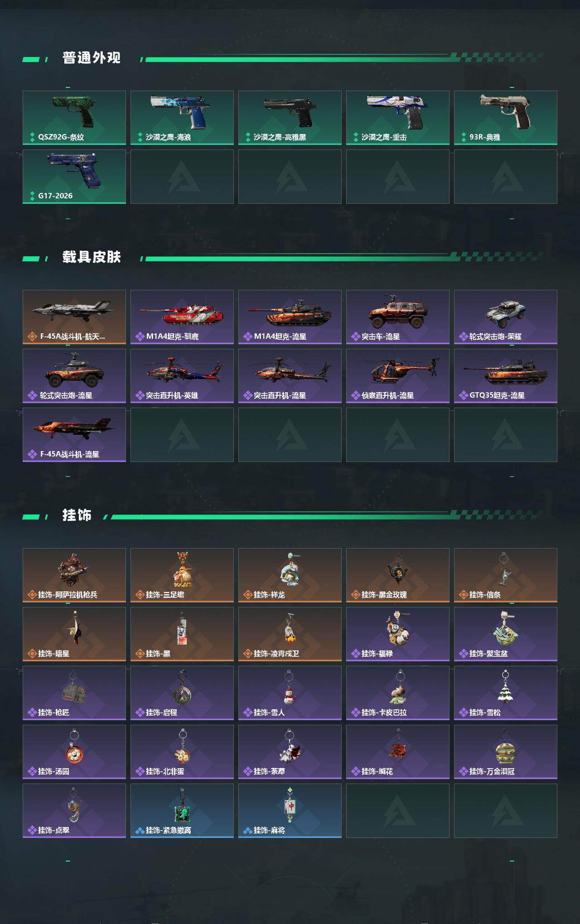The width and height of the screenshot is (580, 924).
Task: Select the G17-2026 pistol skin
Action: click(x=74, y=177)
